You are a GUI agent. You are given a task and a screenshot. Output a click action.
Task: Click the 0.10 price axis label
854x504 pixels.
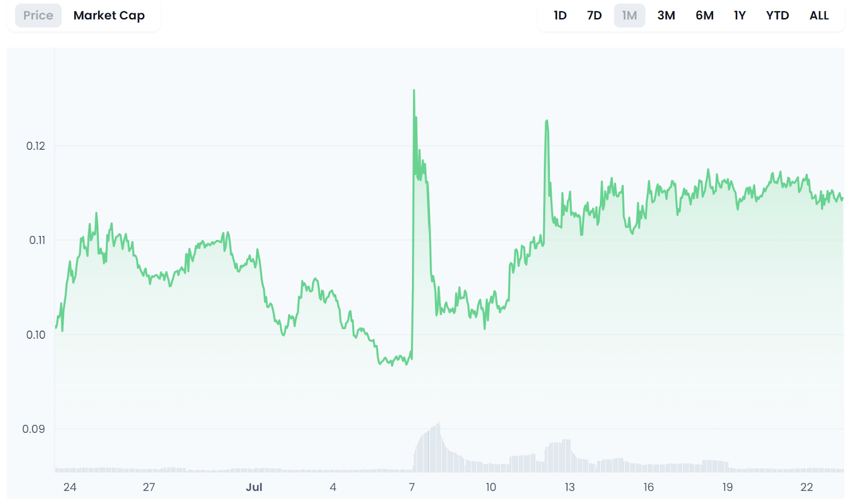click(36, 335)
